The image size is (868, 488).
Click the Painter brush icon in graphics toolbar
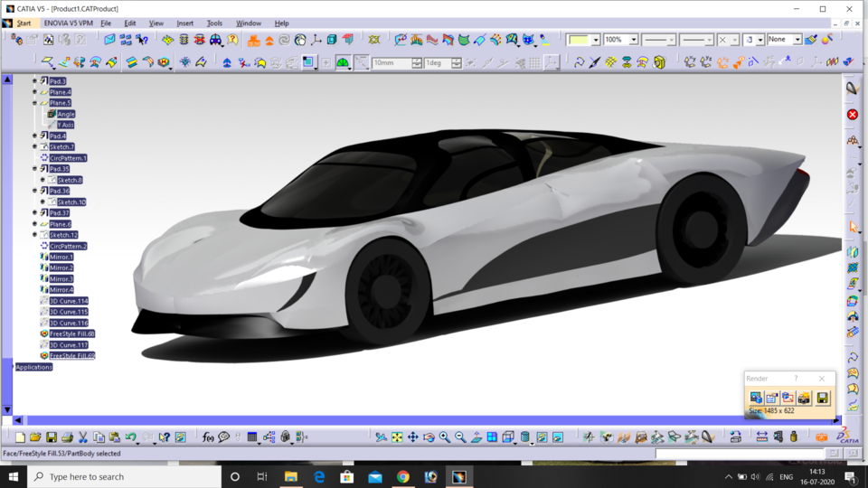click(811, 40)
